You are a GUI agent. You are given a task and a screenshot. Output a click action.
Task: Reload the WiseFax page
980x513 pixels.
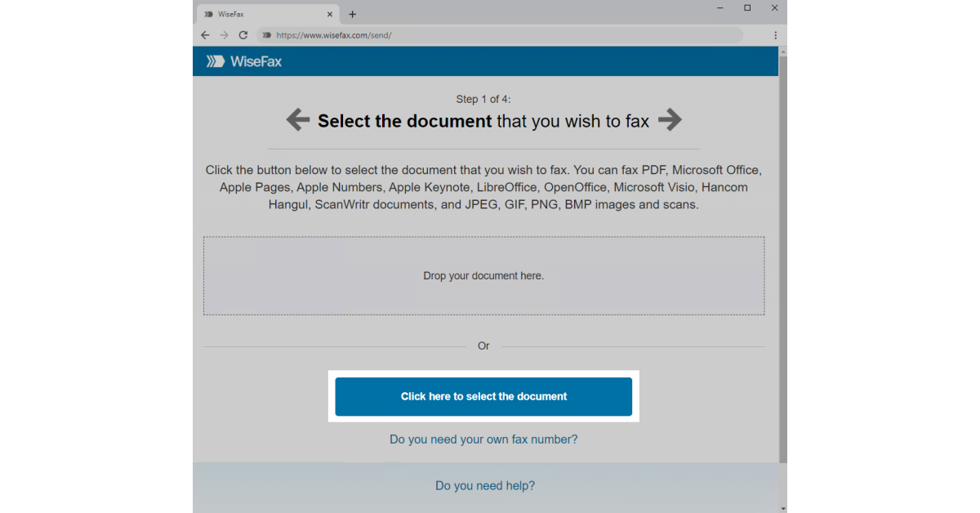click(x=243, y=35)
